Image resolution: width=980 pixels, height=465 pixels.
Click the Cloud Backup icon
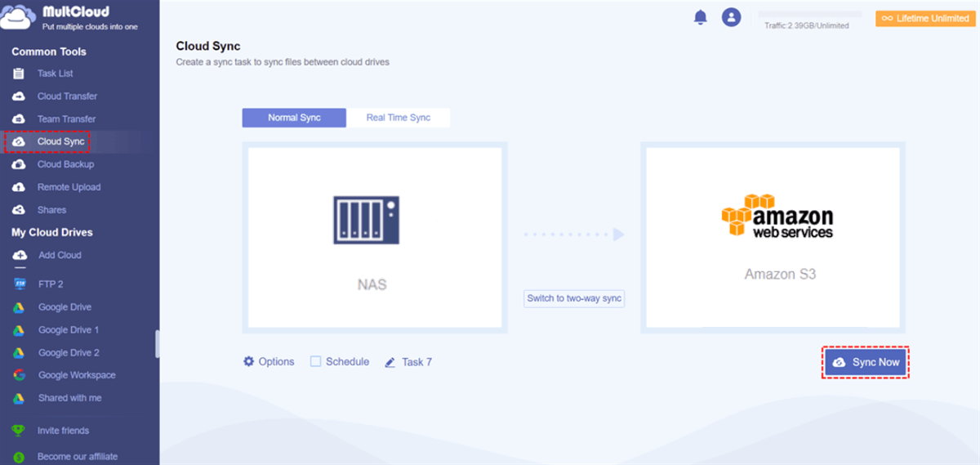[x=20, y=164]
